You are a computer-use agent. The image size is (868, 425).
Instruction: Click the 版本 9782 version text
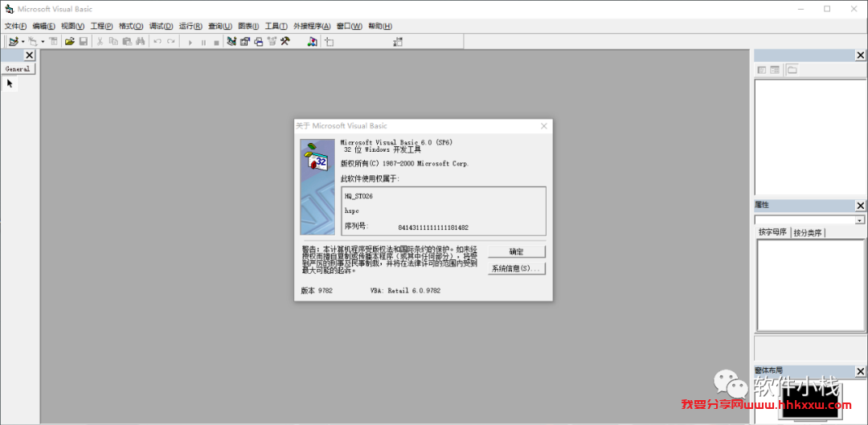click(317, 291)
